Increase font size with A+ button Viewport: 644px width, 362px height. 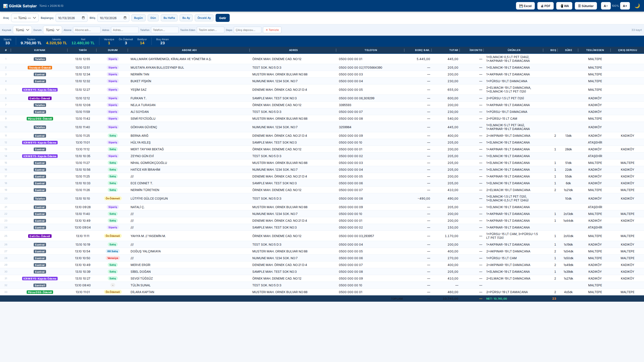click(625, 6)
